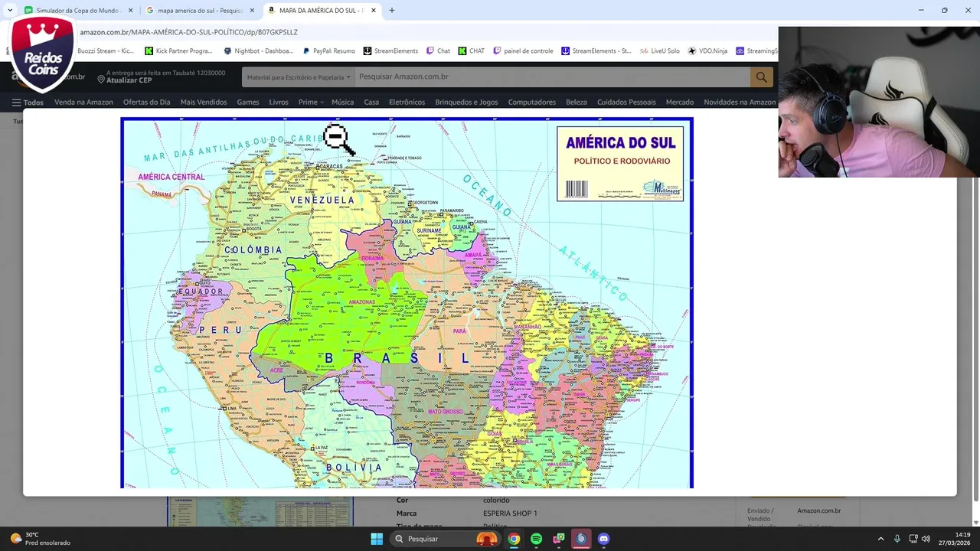Image resolution: width=980 pixels, height=551 pixels.
Task: Open uppercase CHAT Kick bookmark
Action: tap(472, 51)
